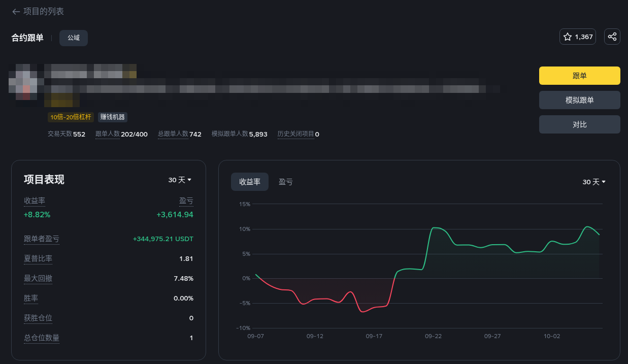Viewport: 628px width, 364px height.
Task: Click the 历史关闭项目 label
Action: point(296,134)
